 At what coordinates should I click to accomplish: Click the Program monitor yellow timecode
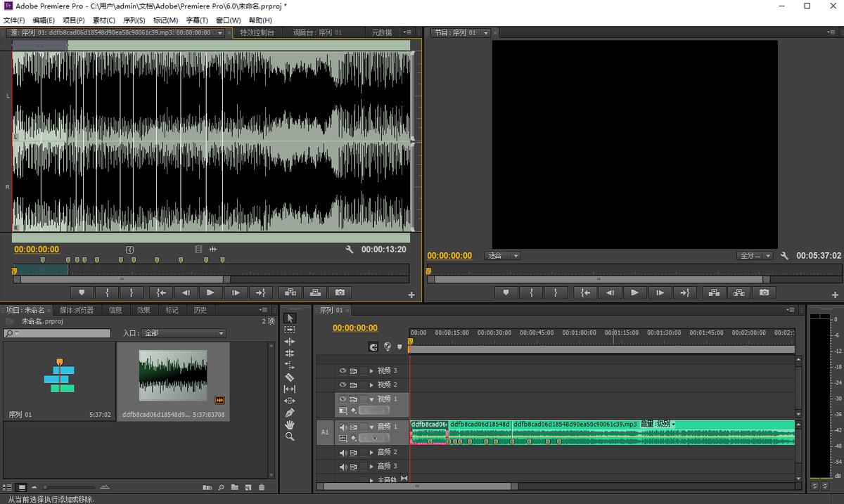(x=449, y=256)
